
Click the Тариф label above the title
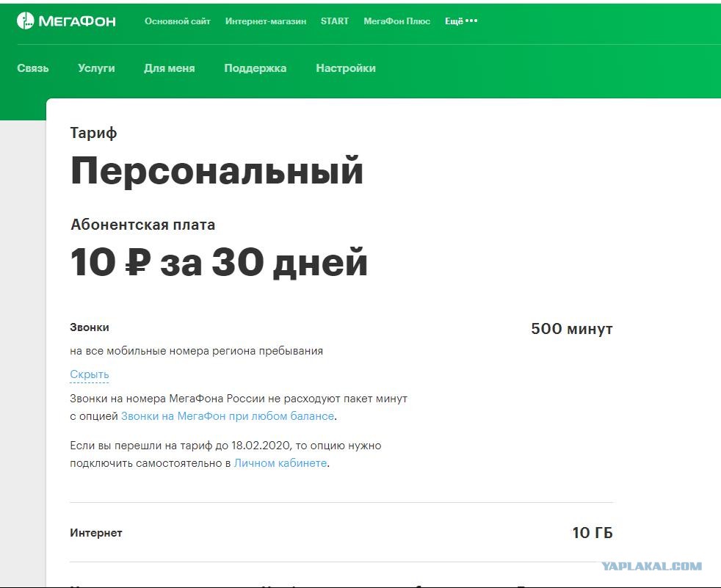pyautogui.click(x=93, y=133)
